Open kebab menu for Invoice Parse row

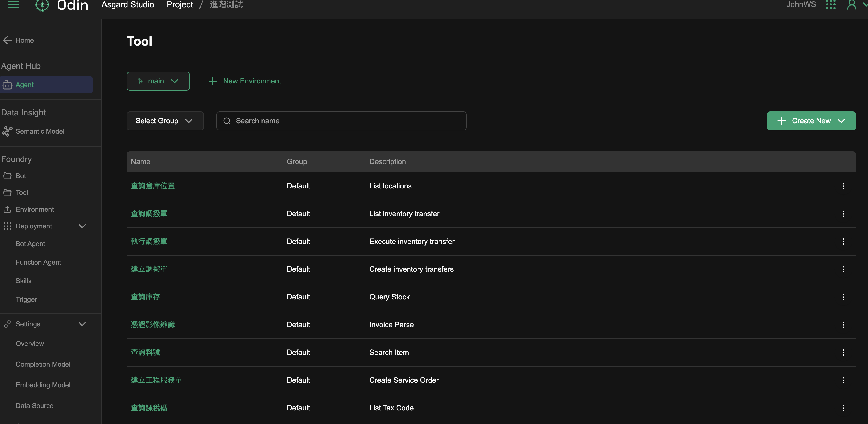pyautogui.click(x=843, y=325)
